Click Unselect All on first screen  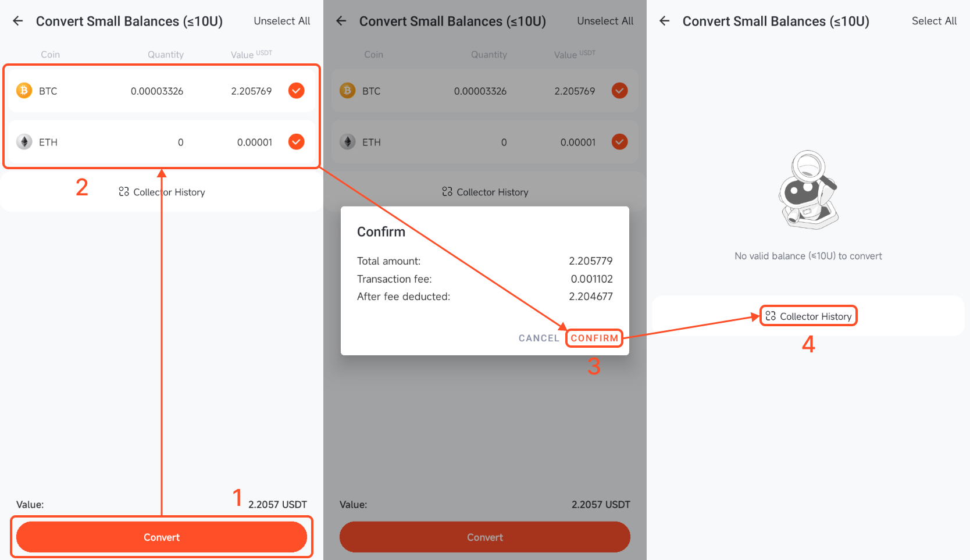281,21
